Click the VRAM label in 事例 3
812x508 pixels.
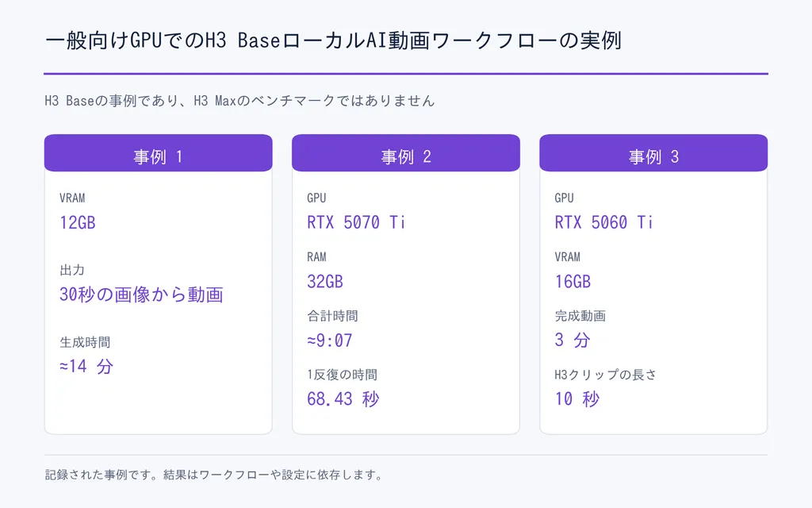coord(567,257)
